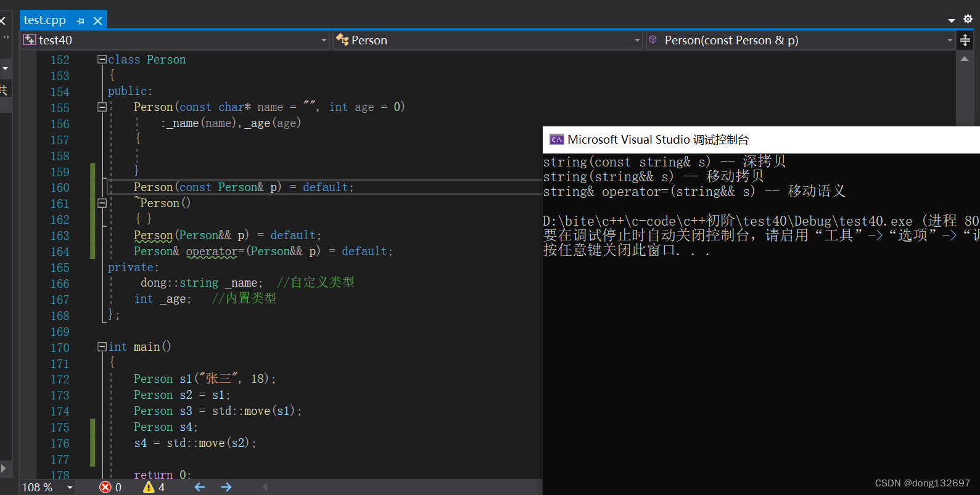Screen dimensions: 980x495
Task: Click console output 'string(const string& s)' line
Action: (x=665, y=162)
